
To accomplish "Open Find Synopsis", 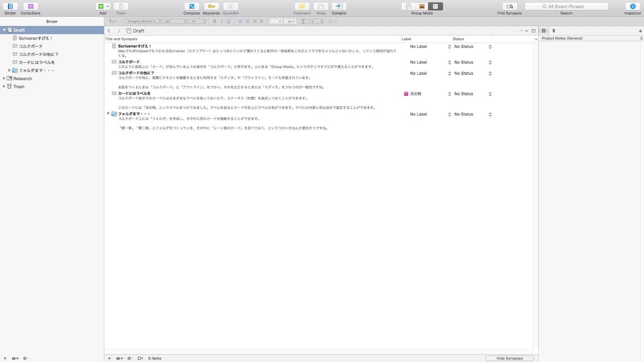I will point(509,6).
